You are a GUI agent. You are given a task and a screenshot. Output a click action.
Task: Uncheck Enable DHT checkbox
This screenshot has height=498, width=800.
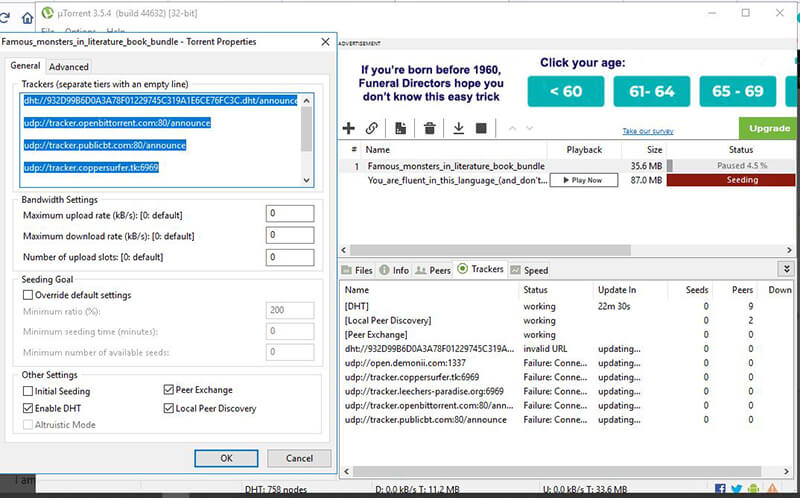coord(28,408)
